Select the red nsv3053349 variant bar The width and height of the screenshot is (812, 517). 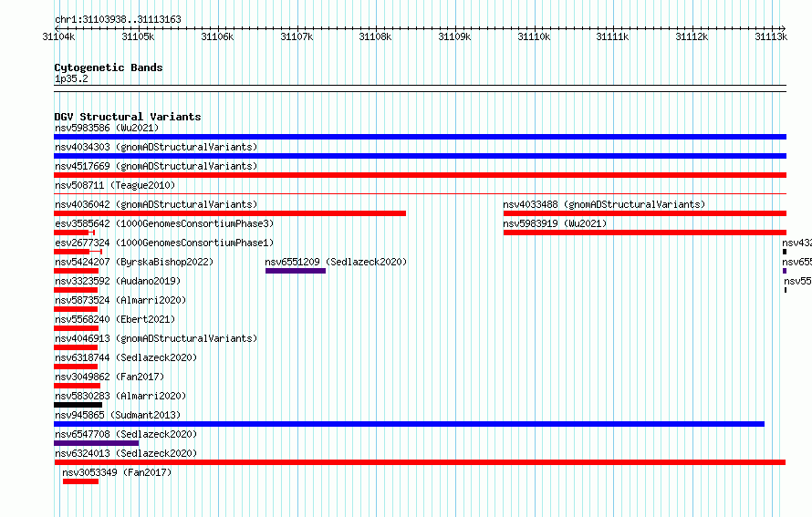(81, 481)
